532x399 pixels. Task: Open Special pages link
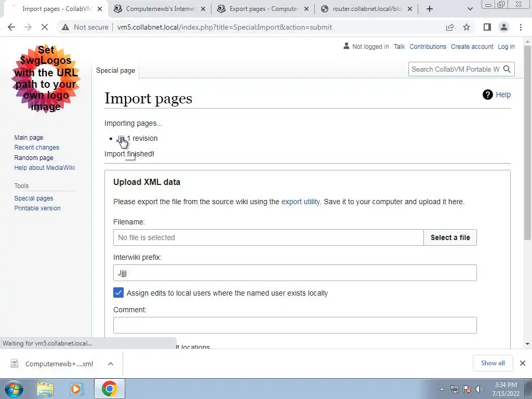[34, 198]
